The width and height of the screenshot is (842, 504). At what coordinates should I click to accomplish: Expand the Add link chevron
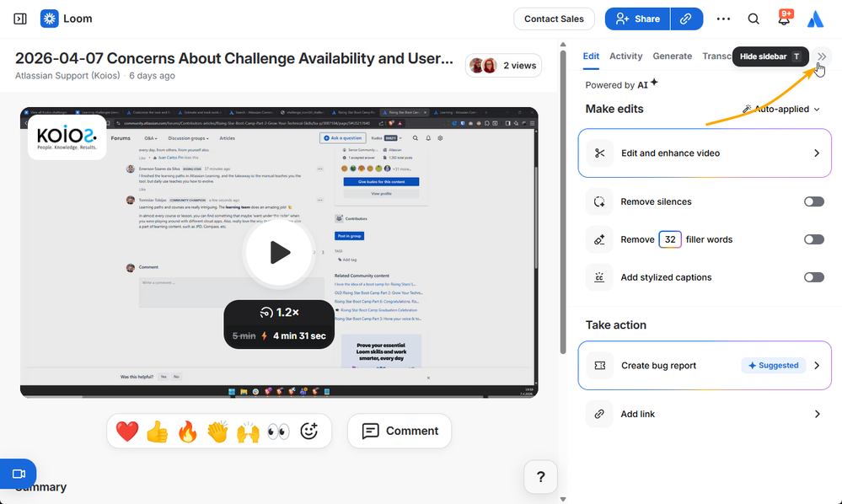(817, 414)
